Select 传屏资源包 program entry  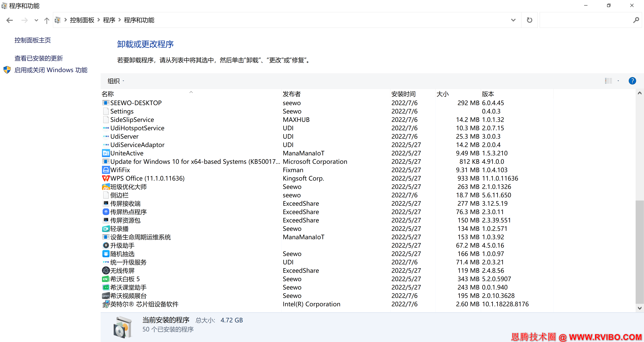click(x=125, y=220)
